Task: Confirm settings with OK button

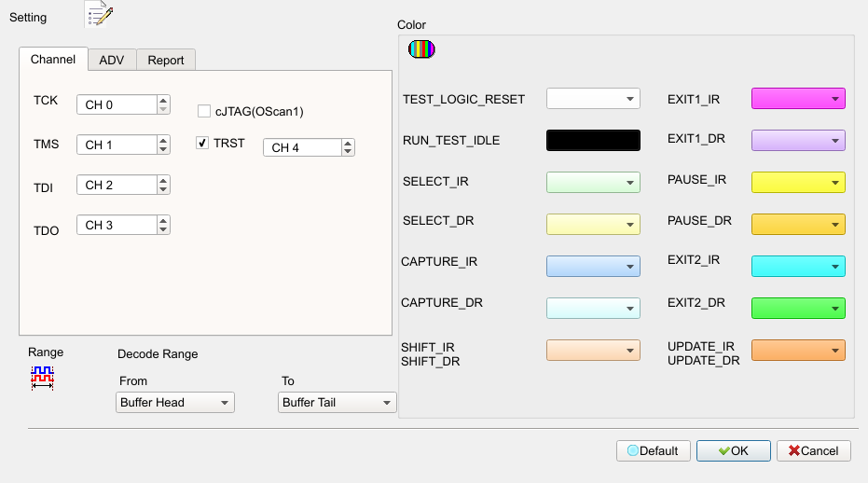Action: (x=734, y=451)
